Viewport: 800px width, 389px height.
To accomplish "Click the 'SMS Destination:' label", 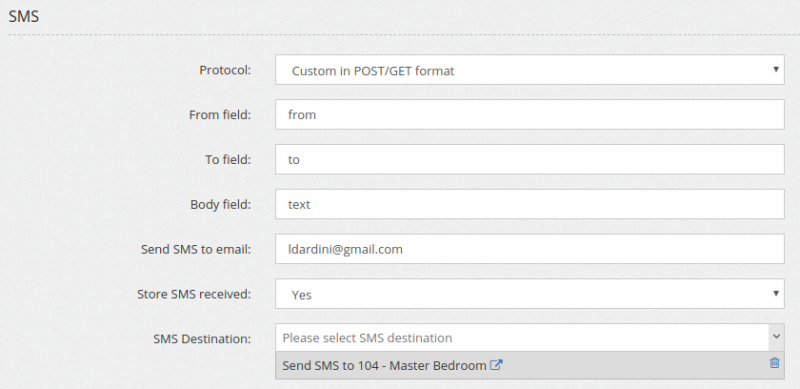I will (202, 338).
